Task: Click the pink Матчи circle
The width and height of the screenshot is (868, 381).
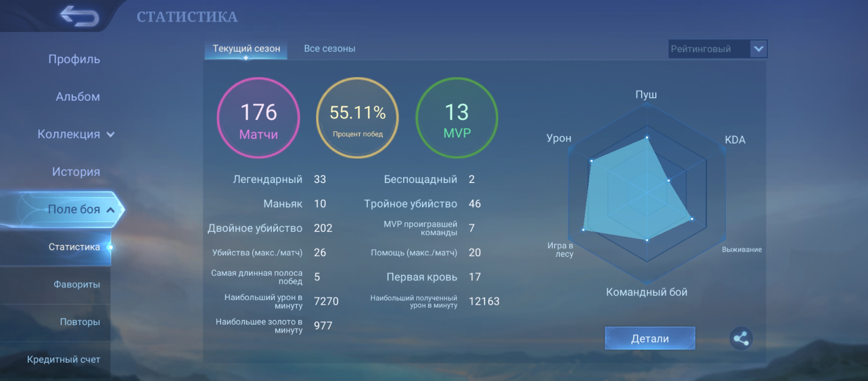Action: tap(259, 118)
